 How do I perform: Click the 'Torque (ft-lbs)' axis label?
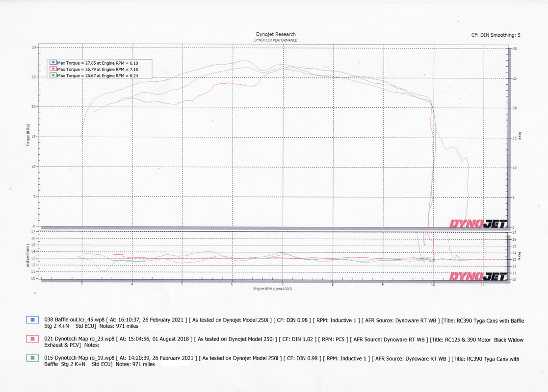[x=28, y=135]
